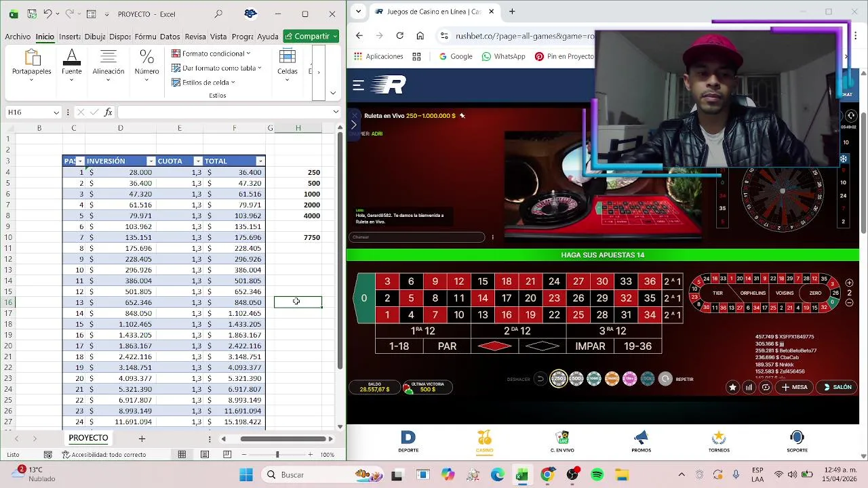Open the Google bookmark
Screen dimensions: 868x488
click(455, 56)
